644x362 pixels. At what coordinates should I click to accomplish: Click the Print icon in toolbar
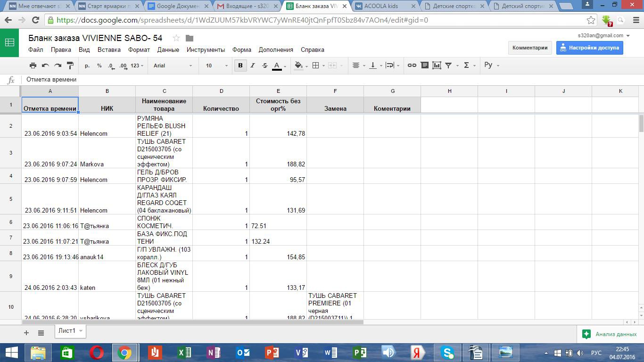pos(33,66)
